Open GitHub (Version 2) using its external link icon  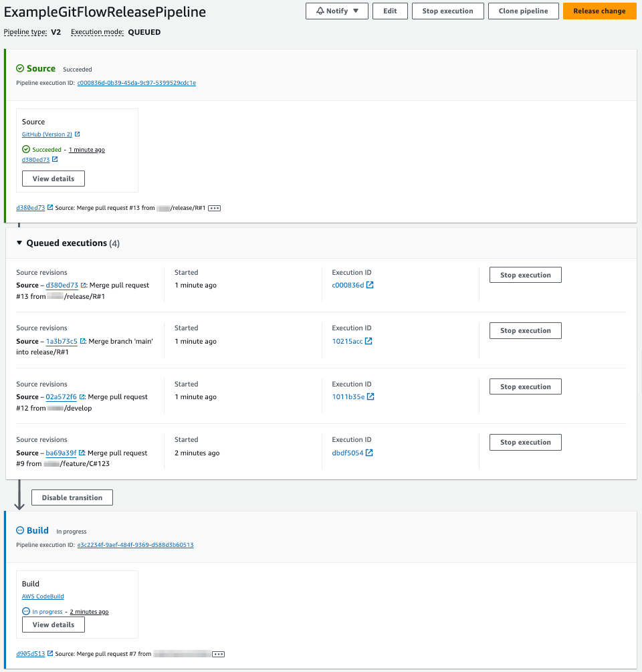coord(78,134)
